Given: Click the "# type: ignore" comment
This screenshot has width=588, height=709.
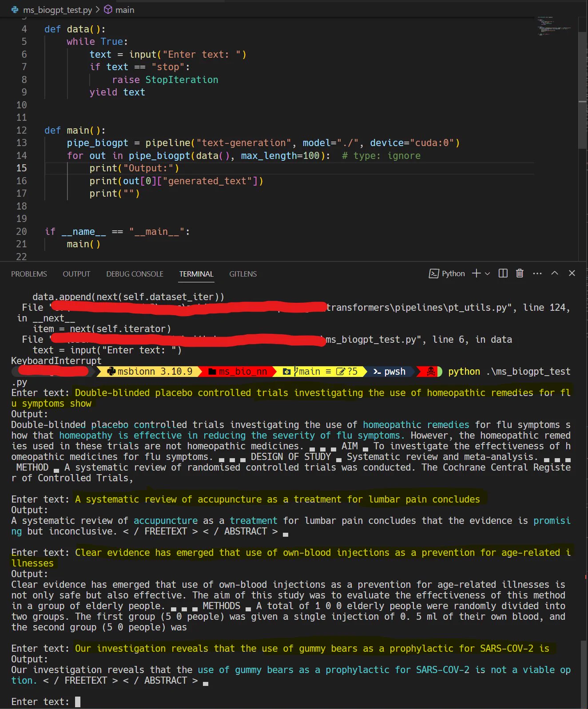Looking at the screenshot, I should [x=381, y=156].
